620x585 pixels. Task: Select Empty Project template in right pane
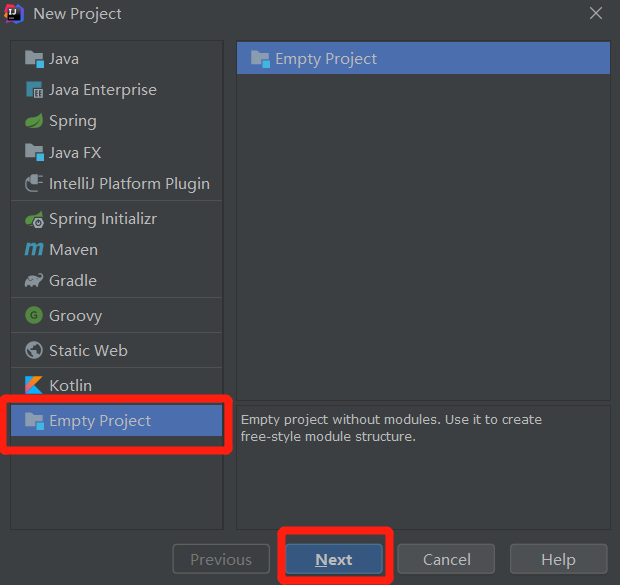pos(326,59)
